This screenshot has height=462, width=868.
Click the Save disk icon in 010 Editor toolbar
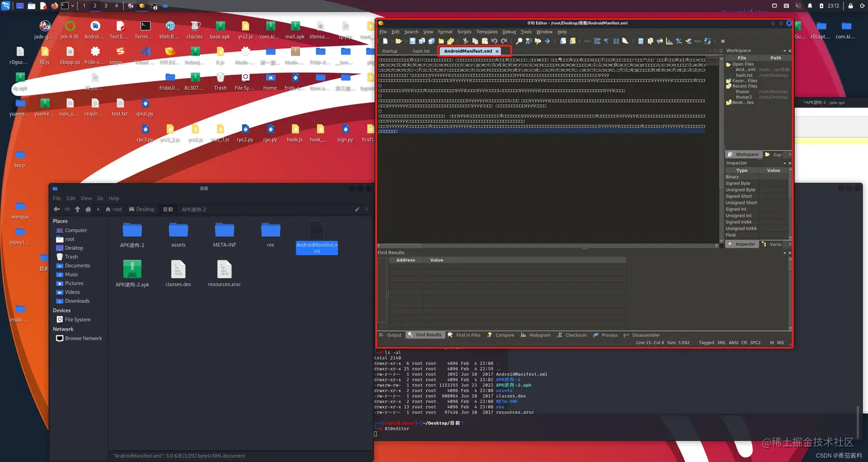412,41
